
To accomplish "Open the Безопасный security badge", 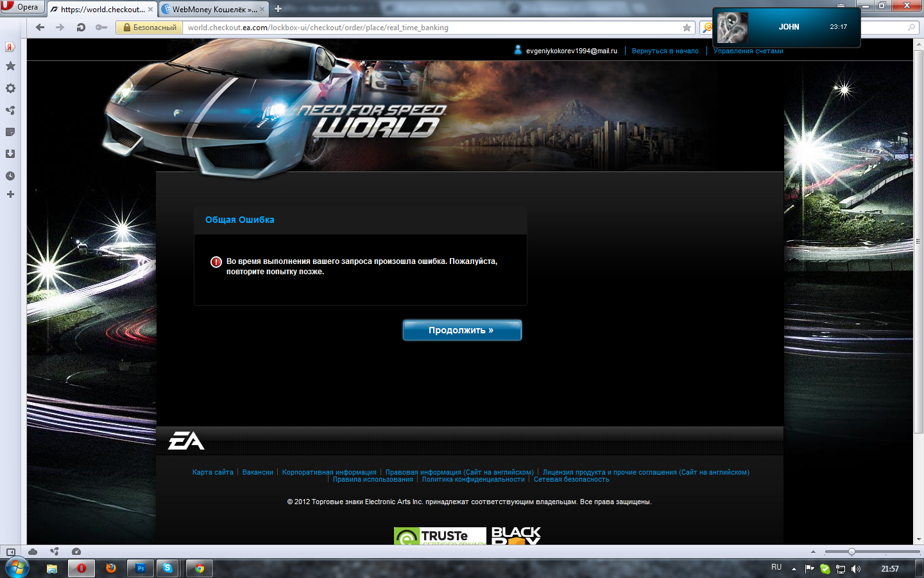I will click(150, 28).
